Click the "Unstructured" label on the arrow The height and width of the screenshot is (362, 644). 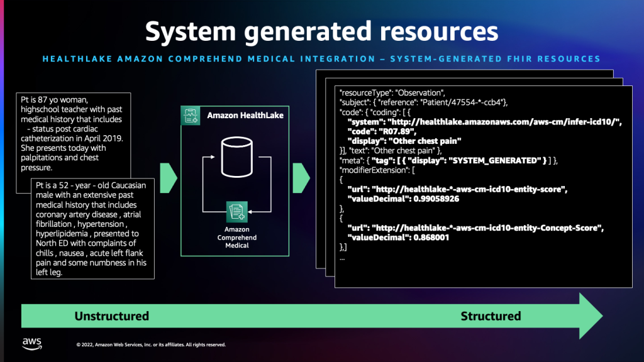[112, 316]
